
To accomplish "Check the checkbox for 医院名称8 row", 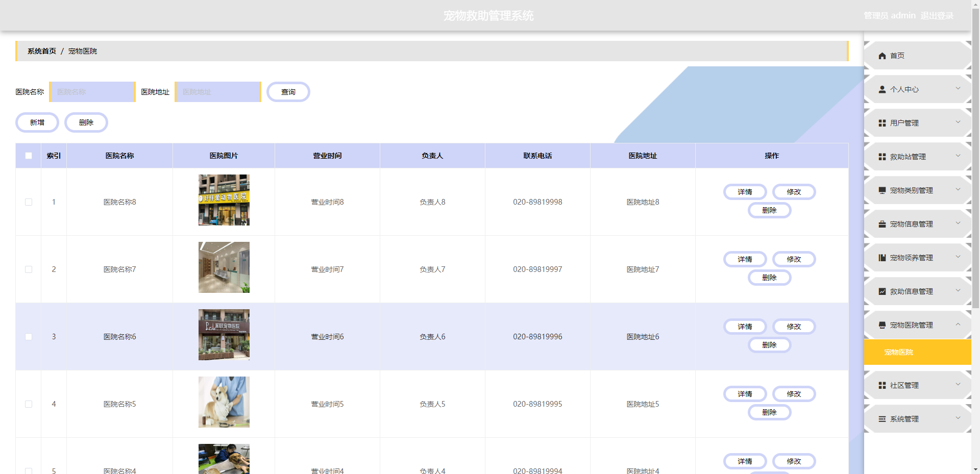I will 29,202.
